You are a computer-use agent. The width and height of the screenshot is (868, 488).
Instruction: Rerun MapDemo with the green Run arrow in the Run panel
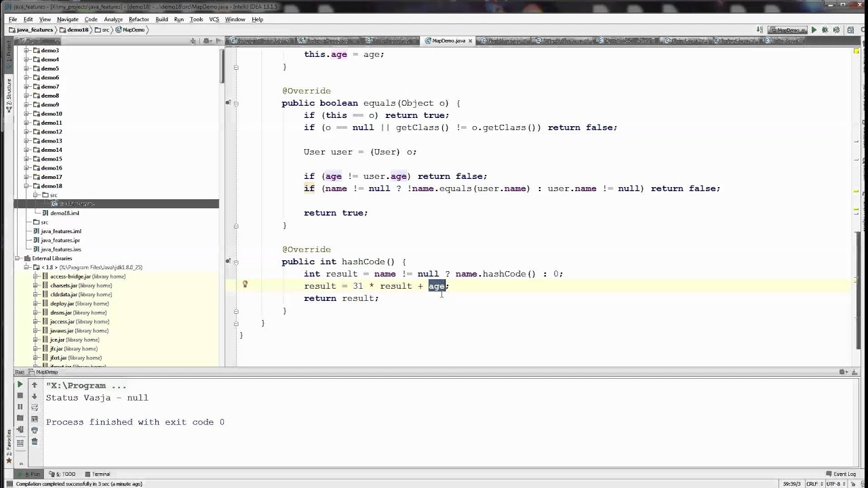pos(20,385)
